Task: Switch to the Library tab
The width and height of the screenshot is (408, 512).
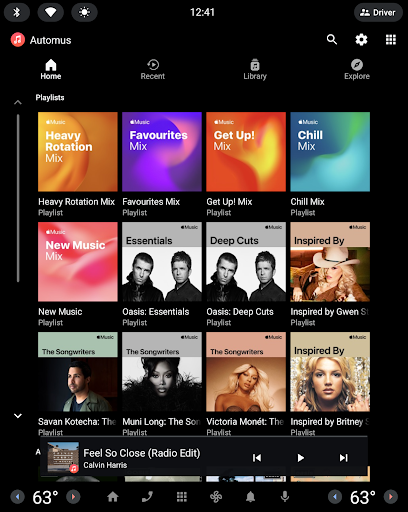Action: (255, 69)
